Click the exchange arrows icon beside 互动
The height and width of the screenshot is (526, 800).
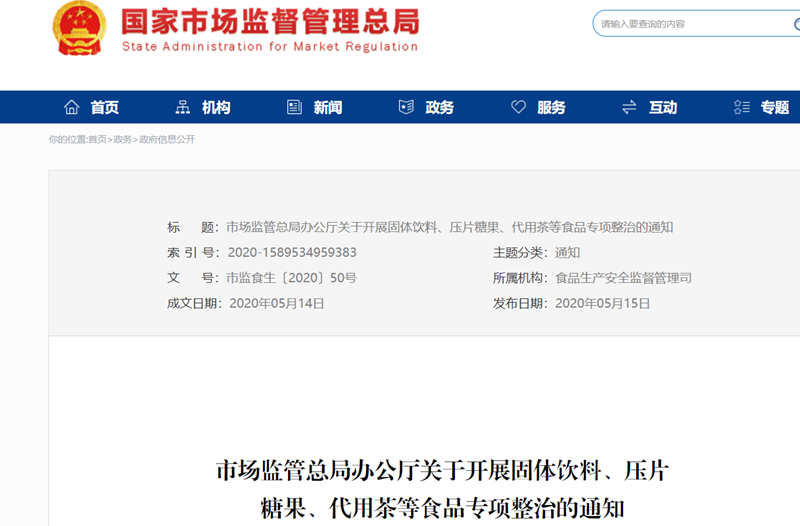[629, 107]
